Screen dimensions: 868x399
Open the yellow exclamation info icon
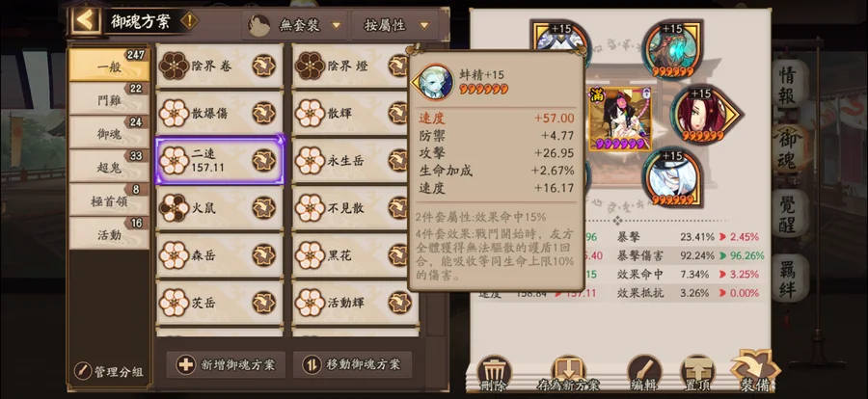189,21
